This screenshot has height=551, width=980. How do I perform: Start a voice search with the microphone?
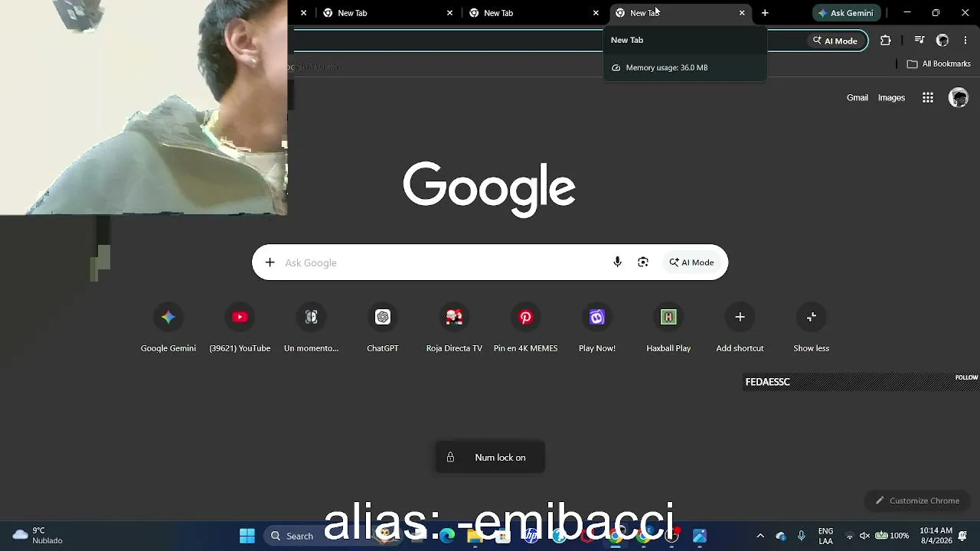click(617, 262)
